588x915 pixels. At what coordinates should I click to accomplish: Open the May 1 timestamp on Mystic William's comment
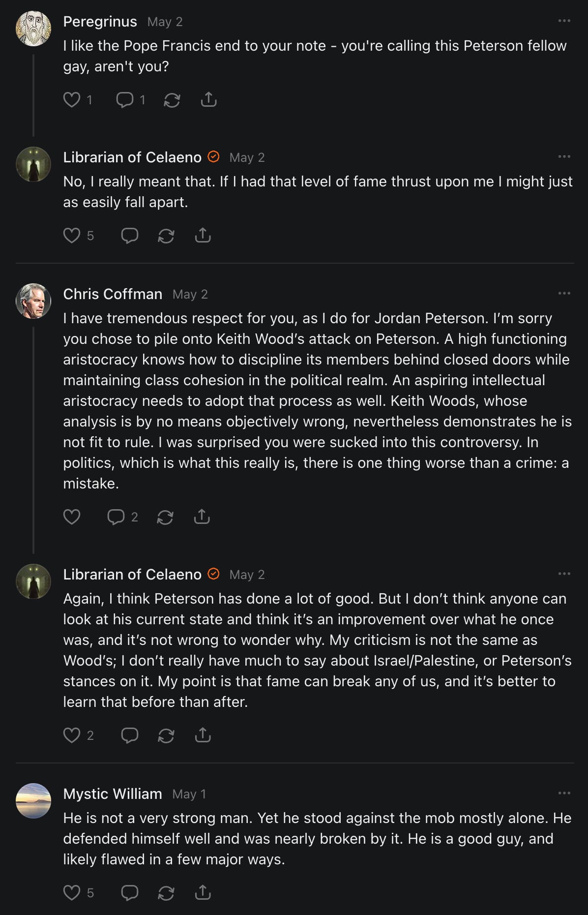pos(189,794)
